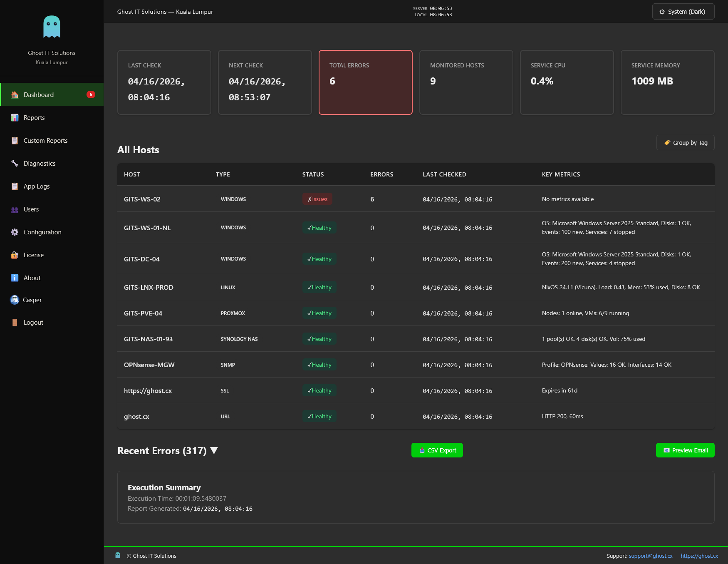Select host GITS-NAS-01-93
The image size is (728, 564).
[148, 339]
